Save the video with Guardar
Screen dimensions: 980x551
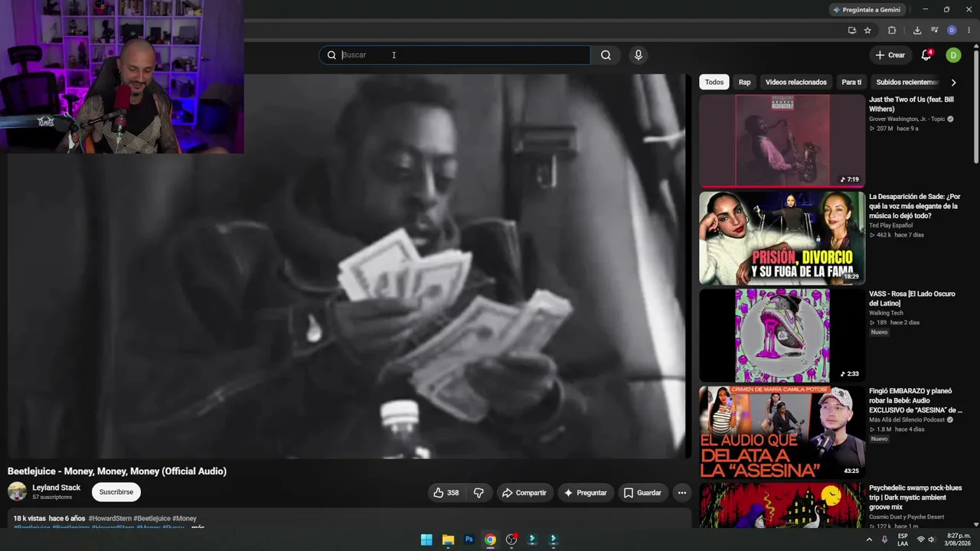coord(642,493)
